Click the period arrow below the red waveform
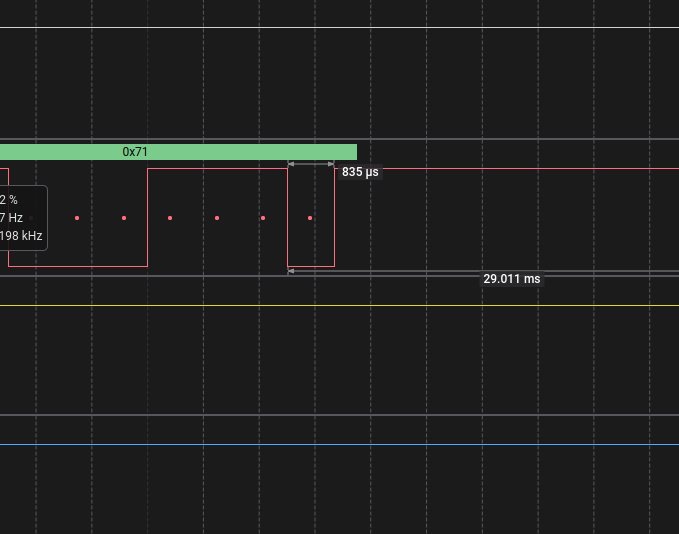Image resolution: width=679 pixels, height=534 pixels. coord(400,271)
